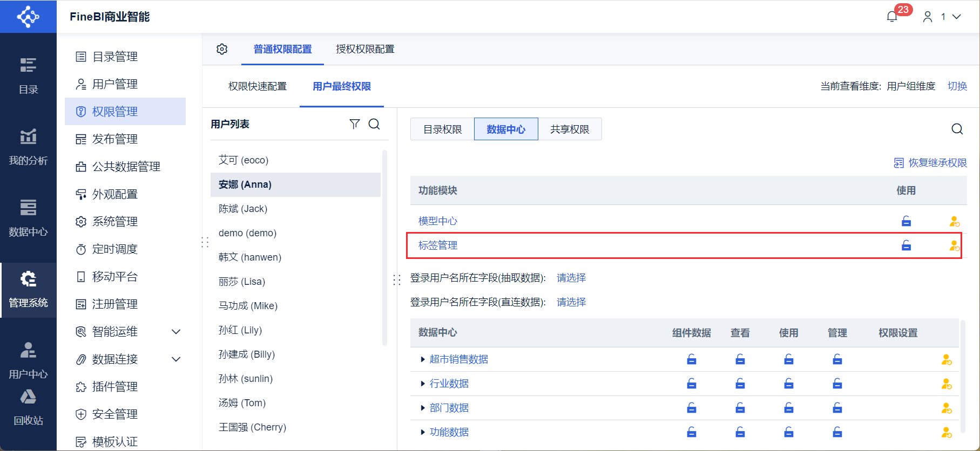The height and width of the screenshot is (451, 980).
Task: Click 请选择 for 抽取数据 username field
Action: [x=571, y=278]
